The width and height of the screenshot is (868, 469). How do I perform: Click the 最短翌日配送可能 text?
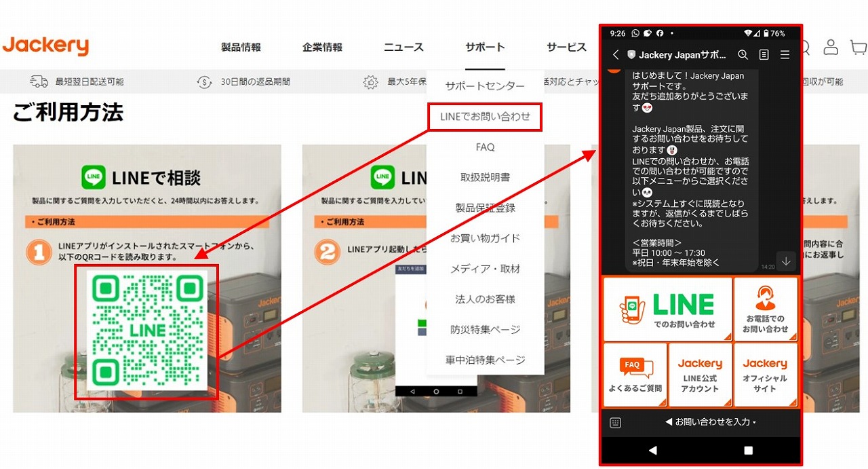(90, 82)
